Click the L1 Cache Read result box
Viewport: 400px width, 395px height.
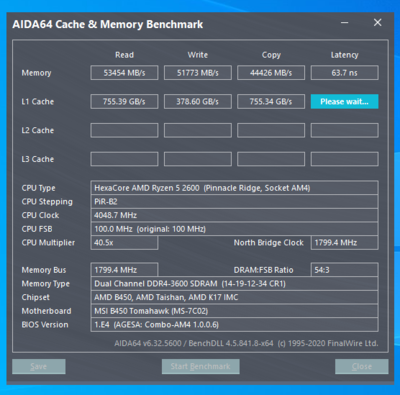[124, 101]
